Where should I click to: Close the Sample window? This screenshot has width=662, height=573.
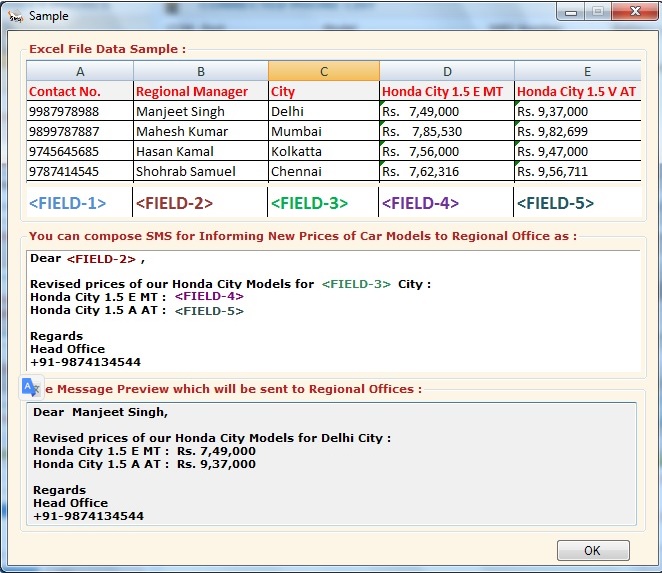[635, 11]
